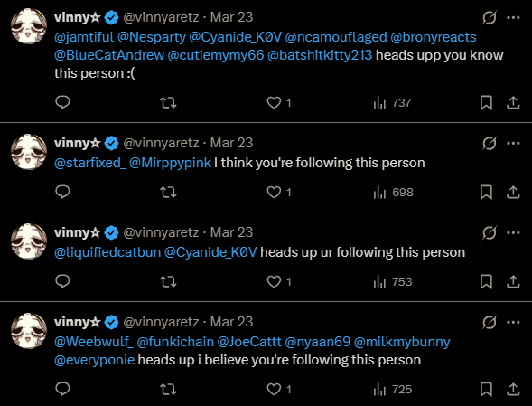
Task: Click Grok icon on the last tweet
Action: [490, 323]
